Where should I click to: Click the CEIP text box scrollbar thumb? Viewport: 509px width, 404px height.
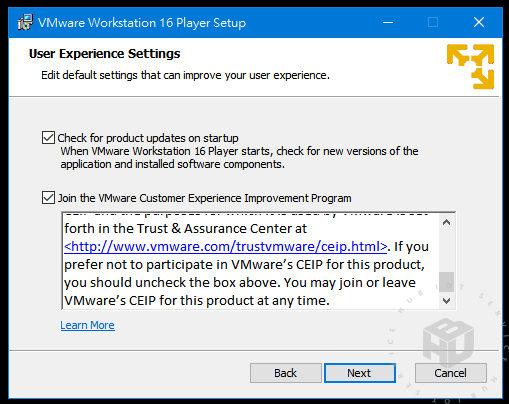tap(446, 282)
